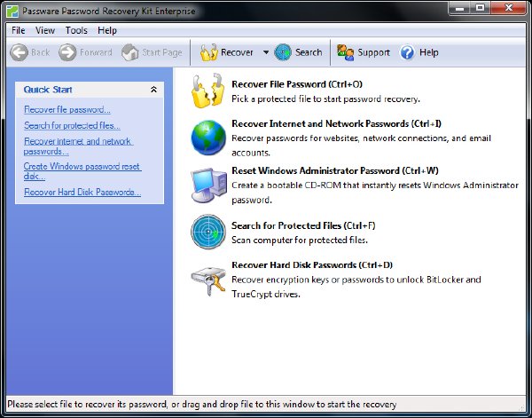Open the File menu
This screenshot has height=418, width=532.
[x=19, y=30]
